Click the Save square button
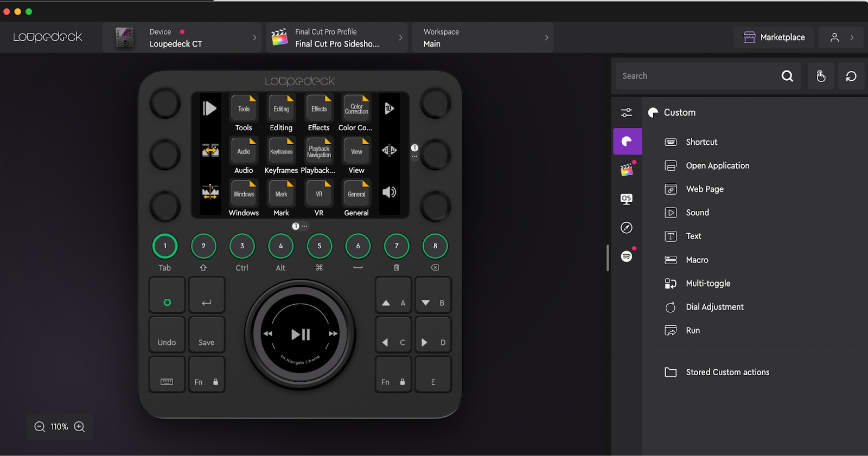 pos(207,335)
